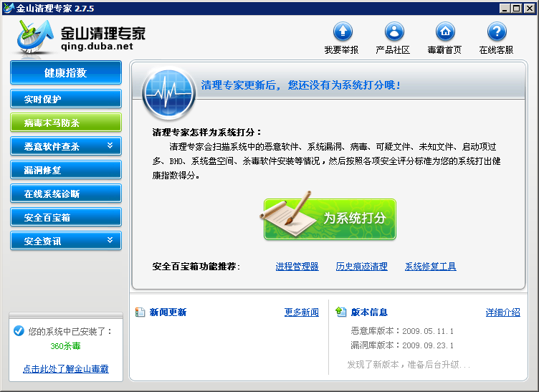Click 漏洞库版本：2009.09.23.1 text
The image size is (539, 392).
(x=402, y=345)
